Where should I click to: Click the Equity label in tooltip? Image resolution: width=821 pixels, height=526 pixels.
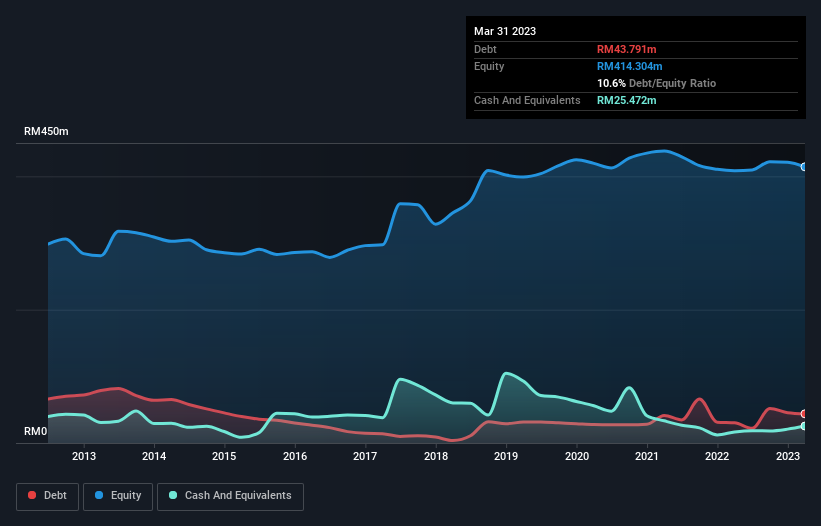tap(489, 66)
